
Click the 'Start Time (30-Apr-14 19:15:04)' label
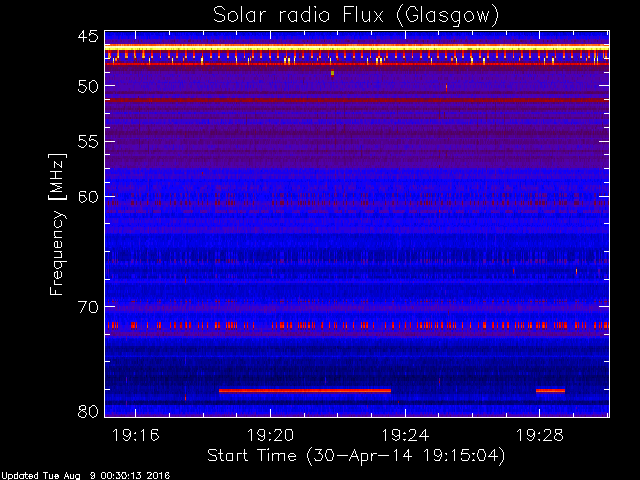(x=356, y=456)
